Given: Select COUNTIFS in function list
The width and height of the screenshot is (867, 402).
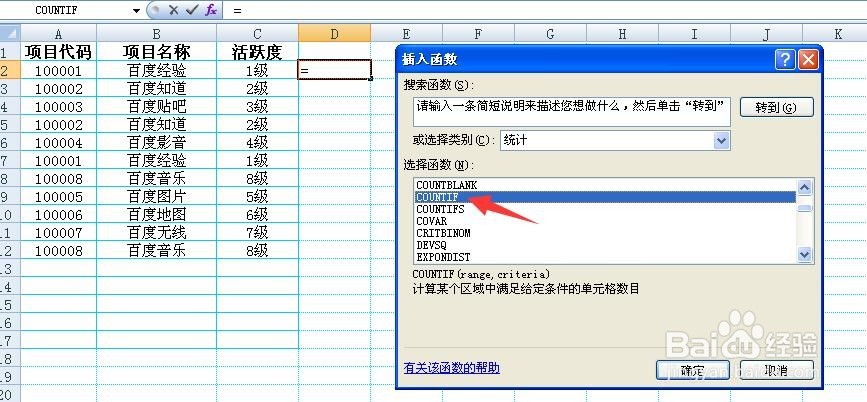Looking at the screenshot, I should click(605, 209).
